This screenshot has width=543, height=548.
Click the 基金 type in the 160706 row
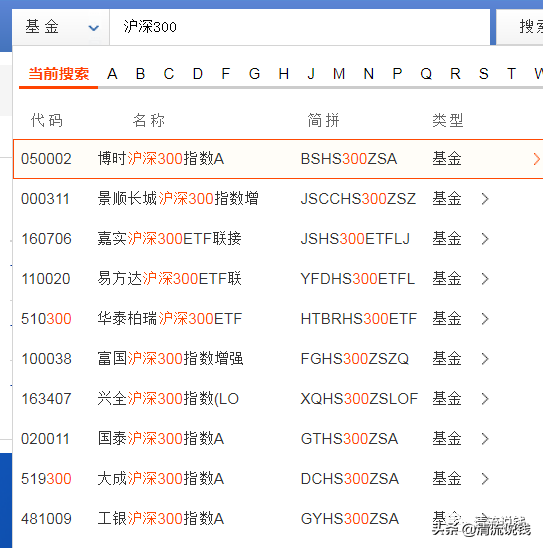tap(447, 239)
